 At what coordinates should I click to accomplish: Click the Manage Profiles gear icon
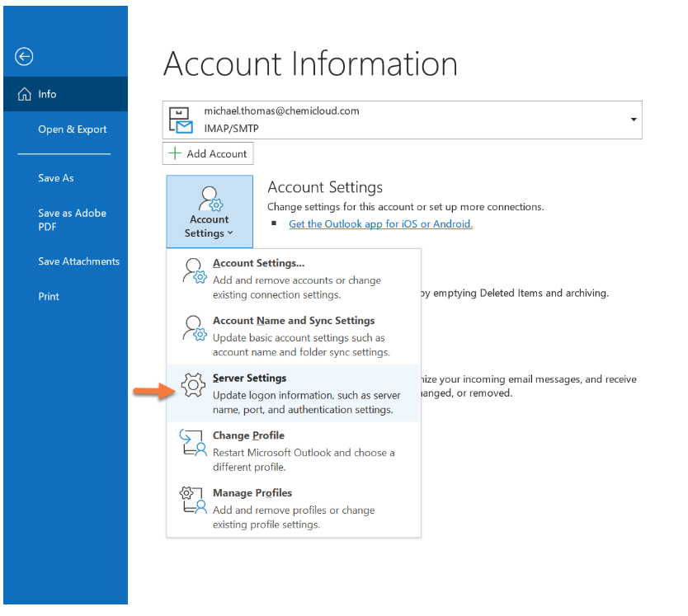[x=192, y=500]
